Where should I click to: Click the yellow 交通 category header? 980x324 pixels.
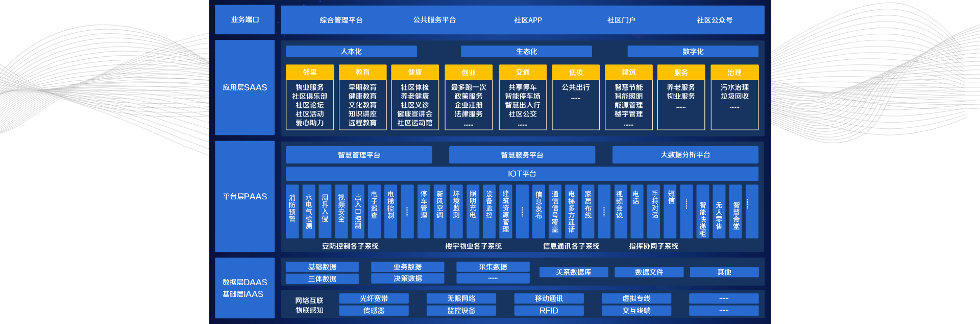[x=523, y=72]
